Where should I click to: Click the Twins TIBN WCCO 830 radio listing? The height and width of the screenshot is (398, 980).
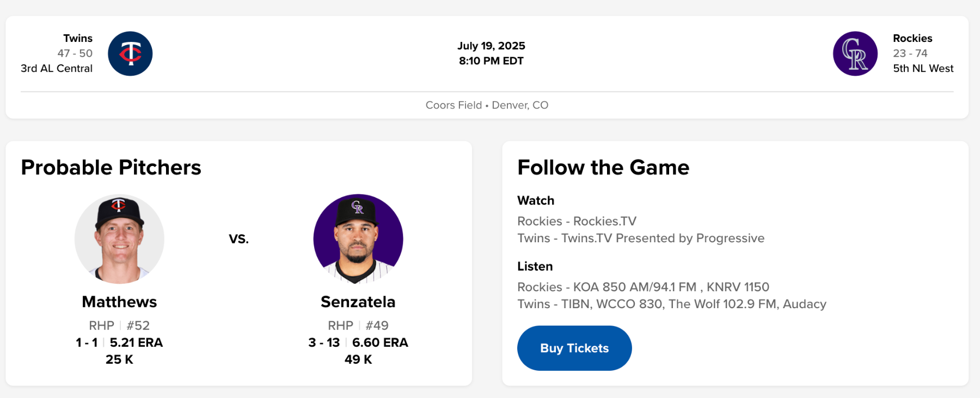(x=671, y=304)
